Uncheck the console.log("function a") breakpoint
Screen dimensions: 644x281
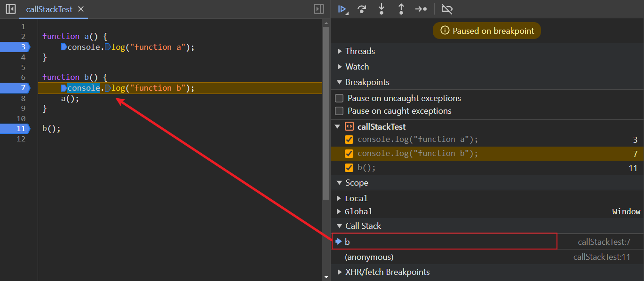pyautogui.click(x=349, y=140)
